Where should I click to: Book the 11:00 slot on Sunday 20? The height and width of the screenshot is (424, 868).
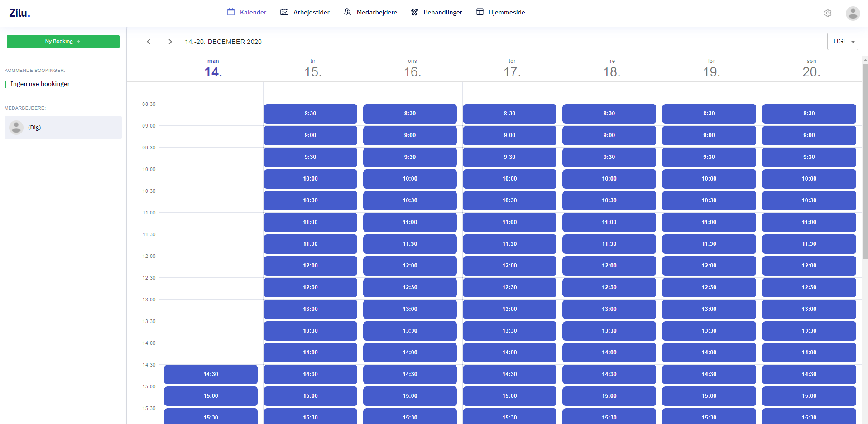tap(809, 222)
